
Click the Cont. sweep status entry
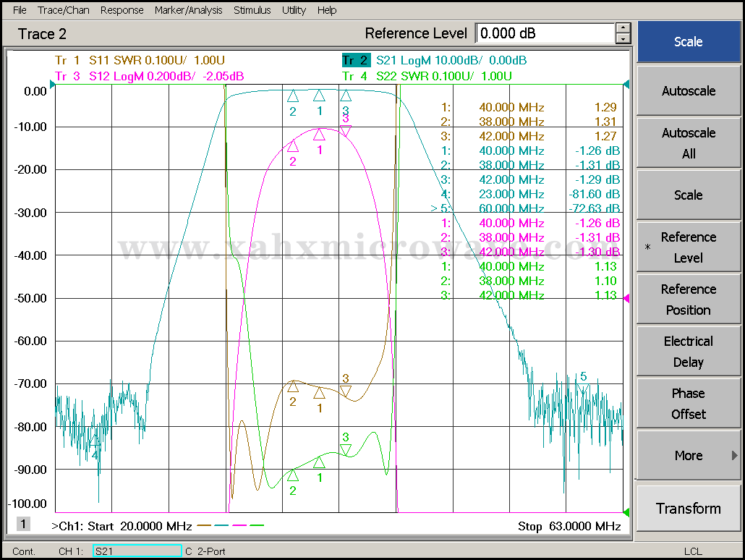tap(24, 551)
